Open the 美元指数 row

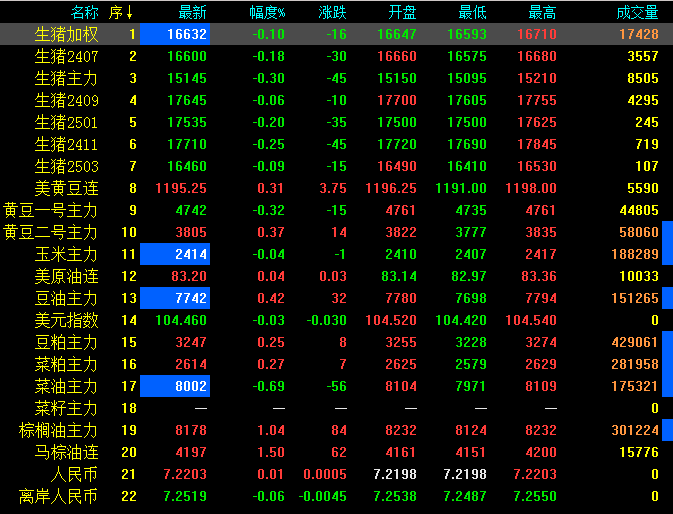click(x=66, y=320)
